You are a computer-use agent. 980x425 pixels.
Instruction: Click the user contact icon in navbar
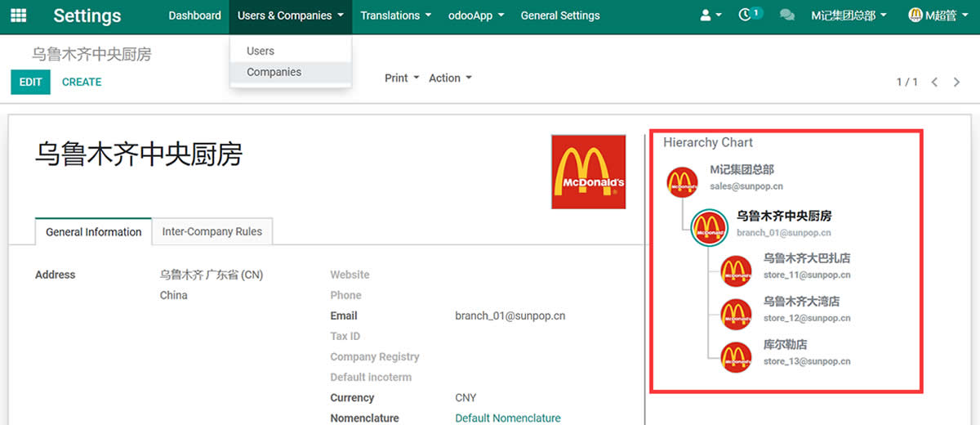coord(706,16)
